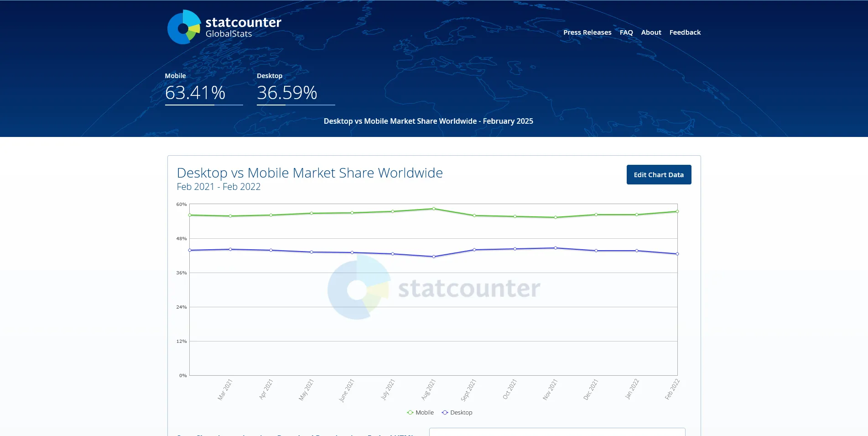Click the Desktop Aug 2021 lowest point
This screenshot has width=868, height=436.
434,257
